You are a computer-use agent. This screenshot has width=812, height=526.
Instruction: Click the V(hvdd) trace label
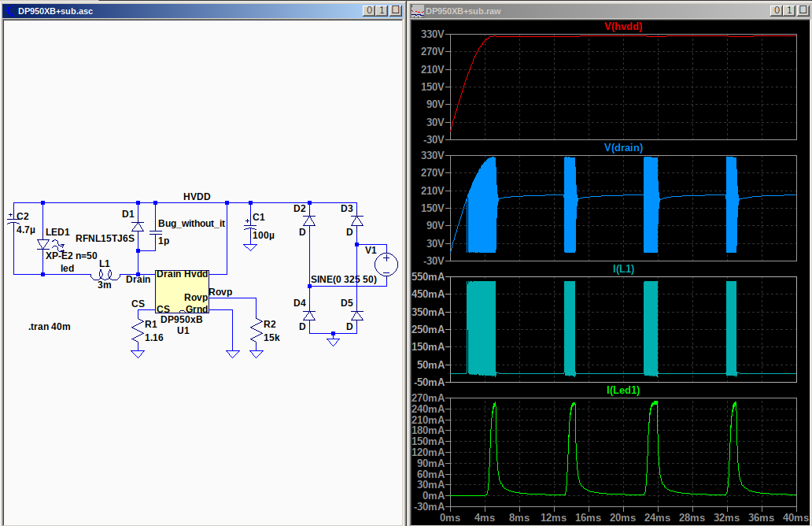point(623,26)
